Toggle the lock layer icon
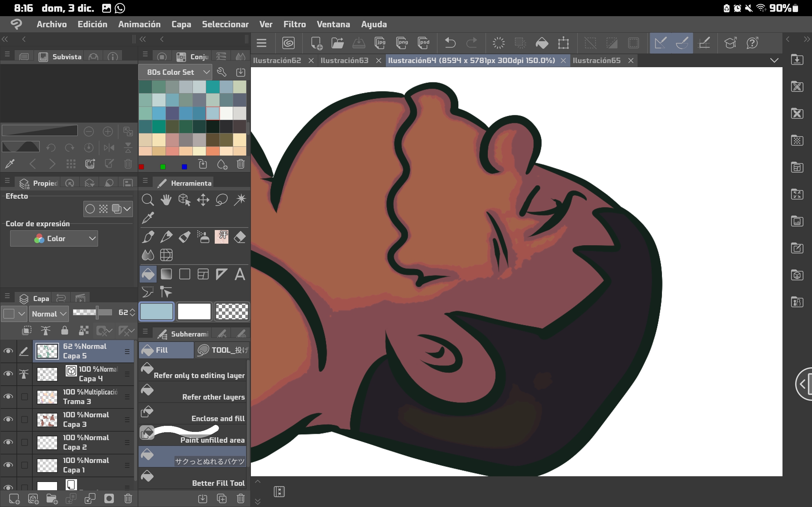 (x=64, y=331)
